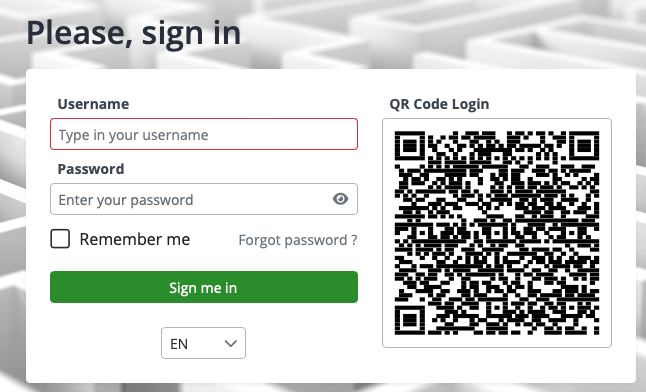Reveal the password with the eye icon
Viewport: 646px width, 392px height.
tap(340, 199)
